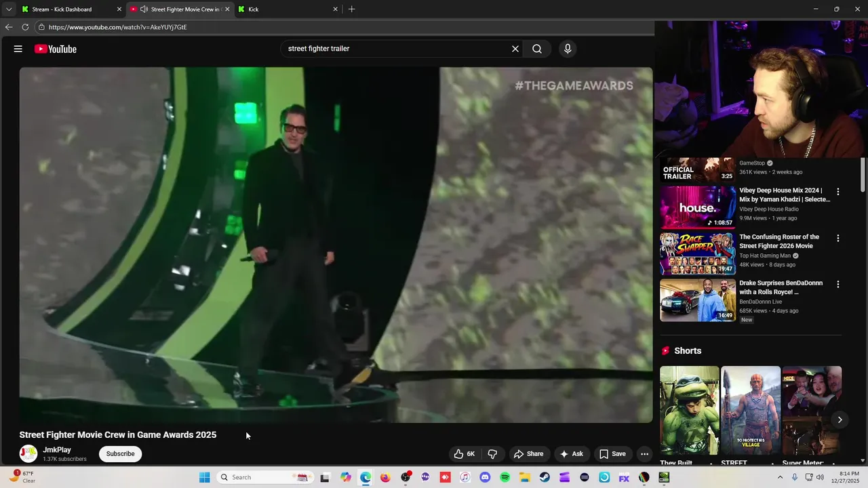Screen dimensions: 868x488
Task: Start voice search with the microphone icon
Action: (568, 49)
